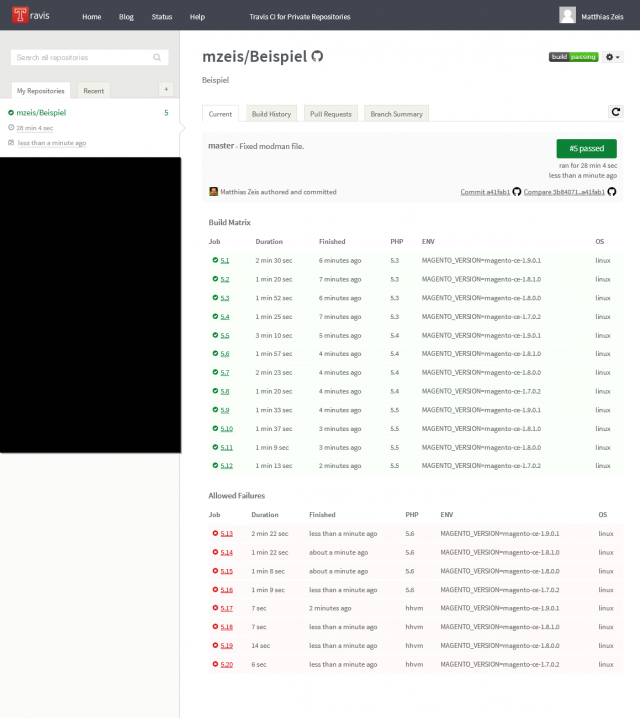
Task: Click the build passing badge
Action: tap(574, 57)
